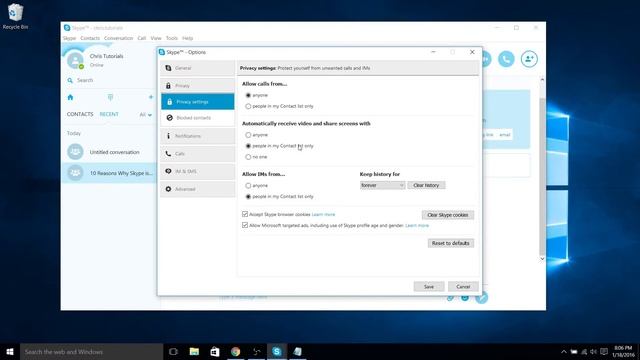Screen dimensions: 640x360
Task: Open Task View on the taskbar
Action: 173,351
